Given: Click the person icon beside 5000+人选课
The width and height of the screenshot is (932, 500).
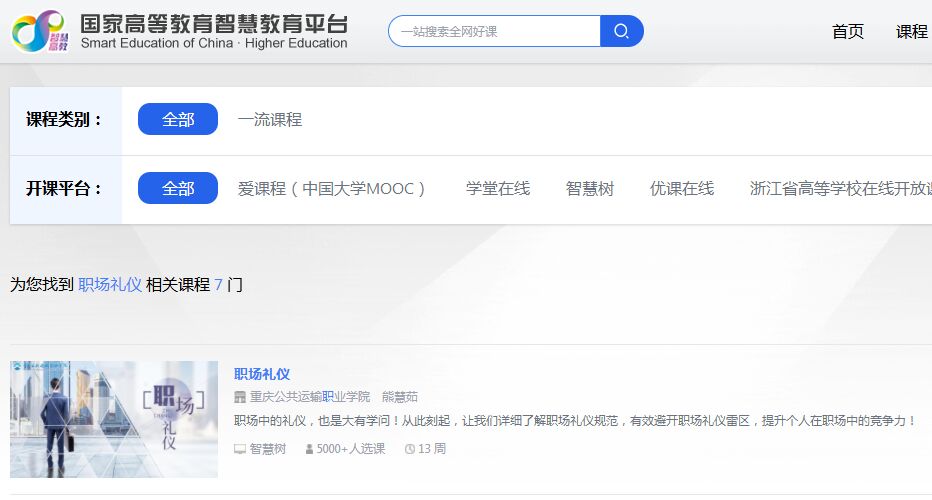Looking at the screenshot, I should coord(309,450).
